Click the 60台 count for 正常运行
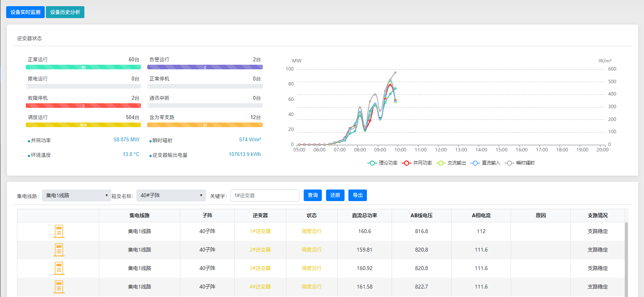This screenshot has height=297, width=644. (134, 59)
